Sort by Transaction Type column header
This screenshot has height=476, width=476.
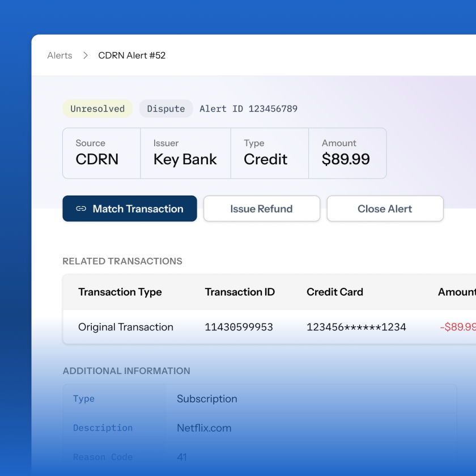pyautogui.click(x=120, y=292)
